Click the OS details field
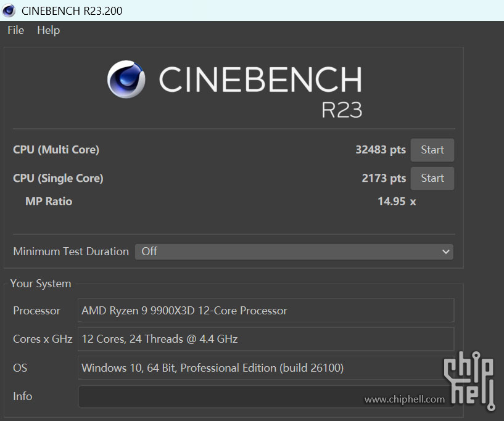This screenshot has height=421, width=504. (266, 368)
